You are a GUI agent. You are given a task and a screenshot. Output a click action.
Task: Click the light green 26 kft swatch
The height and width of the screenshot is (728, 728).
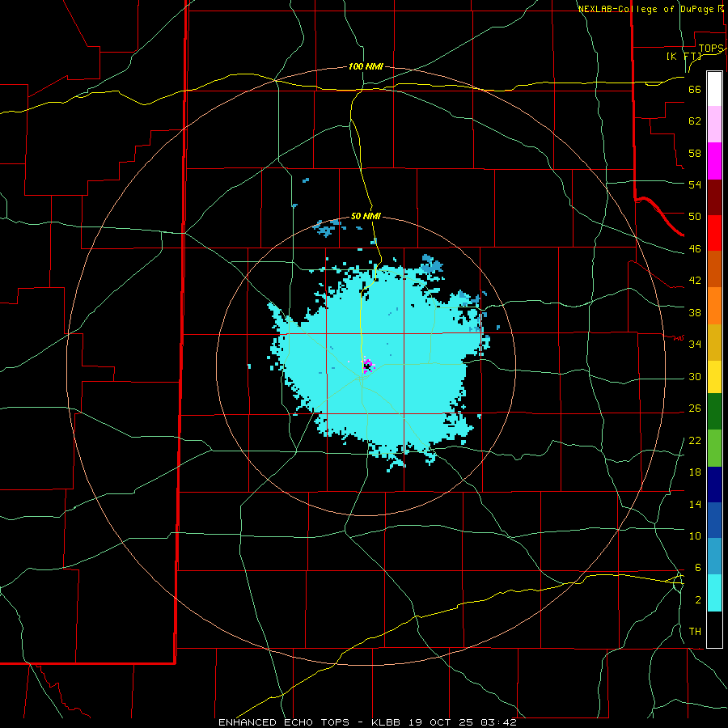click(714, 448)
